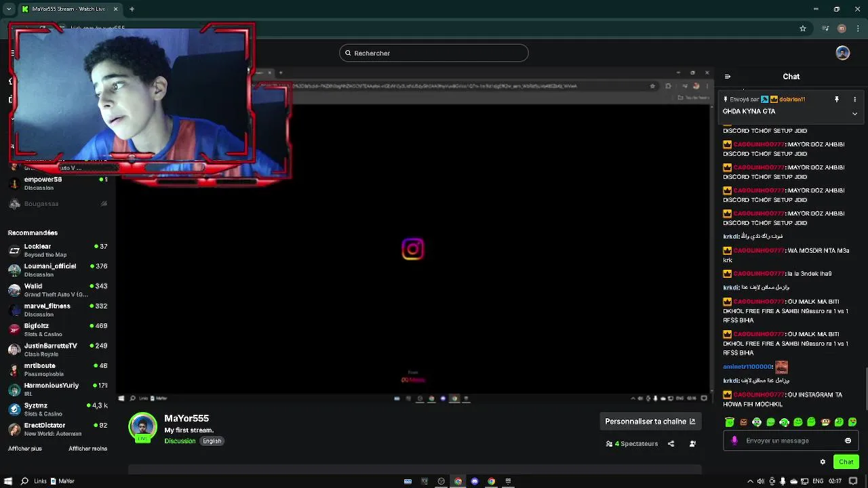
Task: Open empower58 followed channel
Action: coord(58,183)
